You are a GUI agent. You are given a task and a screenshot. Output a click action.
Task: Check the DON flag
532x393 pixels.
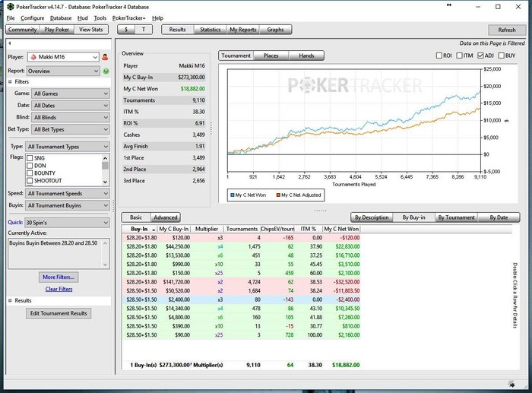(30, 166)
